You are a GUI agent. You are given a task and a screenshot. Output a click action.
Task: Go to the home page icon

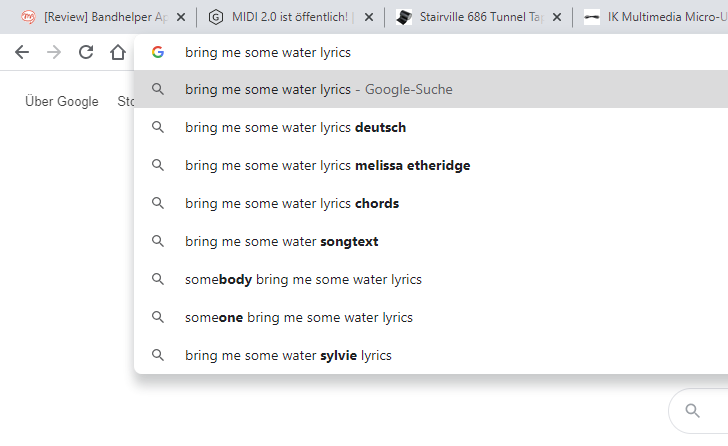[x=117, y=52]
